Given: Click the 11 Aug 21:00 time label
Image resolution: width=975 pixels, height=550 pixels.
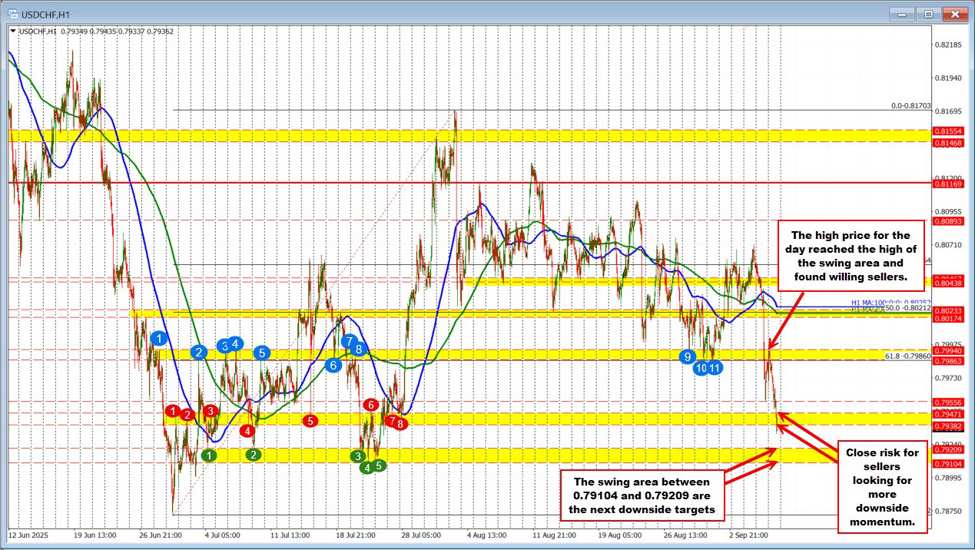Looking at the screenshot, I should tap(553, 534).
